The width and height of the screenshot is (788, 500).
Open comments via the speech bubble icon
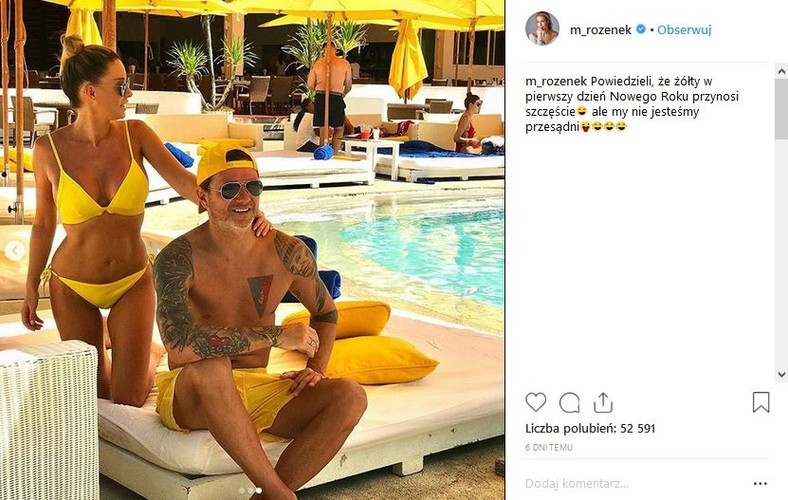[569, 403]
